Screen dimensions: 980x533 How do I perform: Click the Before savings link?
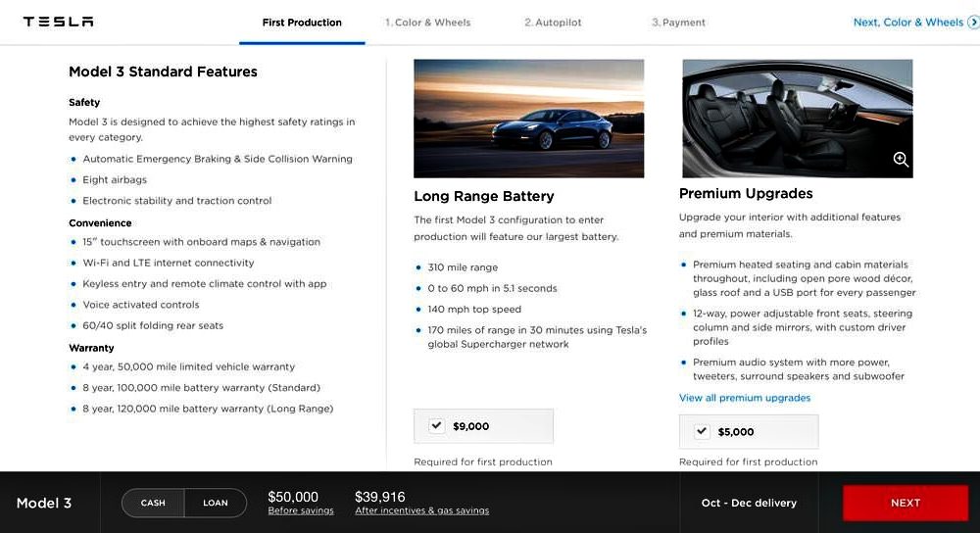[301, 510]
